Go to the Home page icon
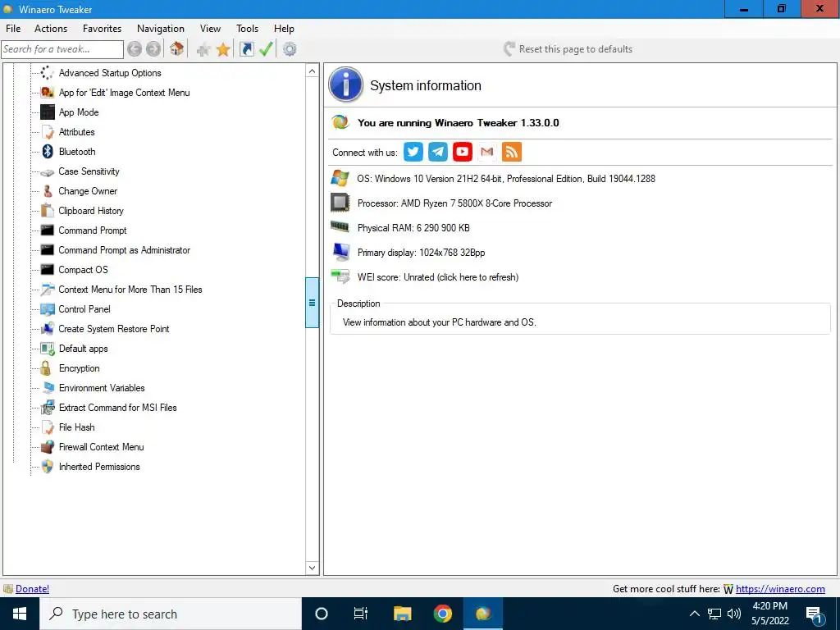 tap(177, 49)
